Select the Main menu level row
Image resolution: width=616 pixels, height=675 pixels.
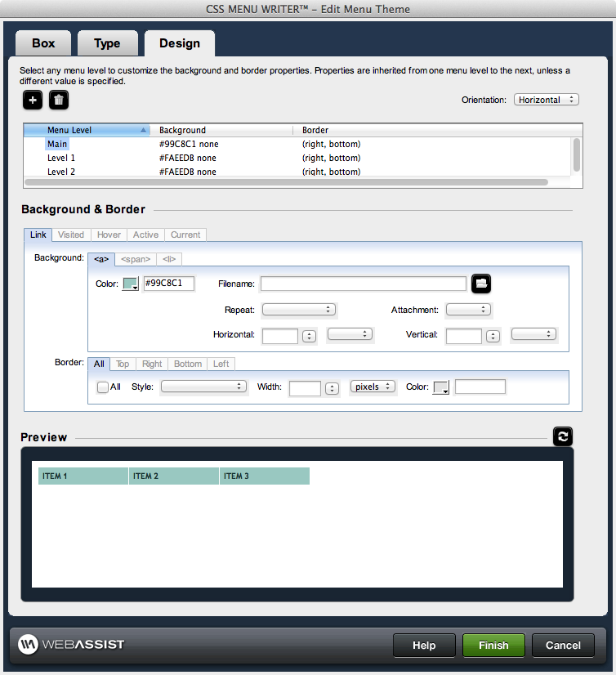coord(297,144)
